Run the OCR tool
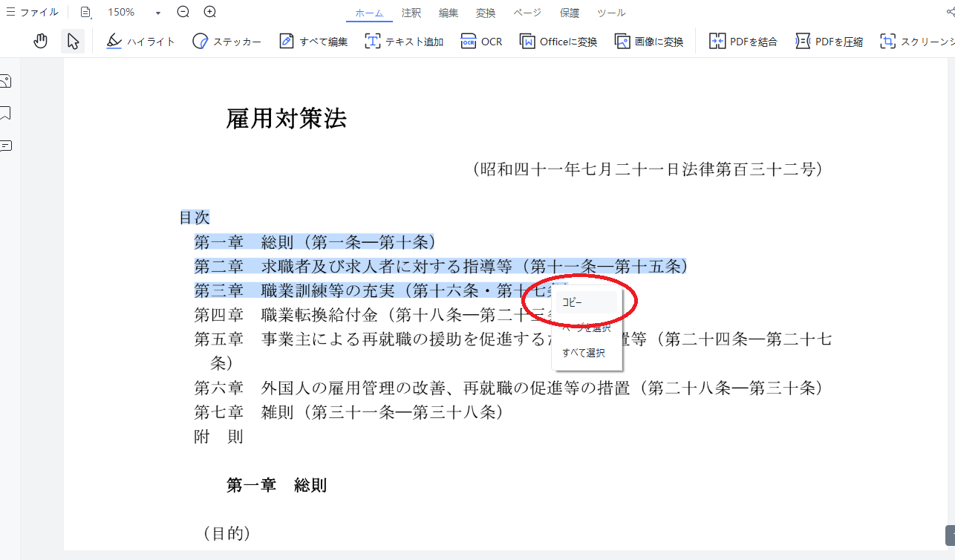The height and width of the screenshot is (560, 955). (x=481, y=42)
